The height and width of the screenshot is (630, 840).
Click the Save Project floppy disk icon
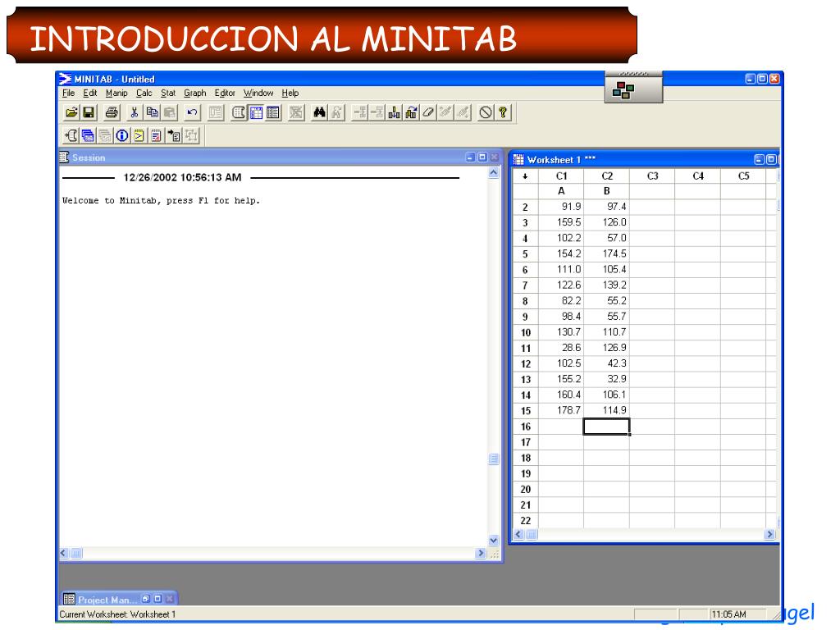(89, 112)
